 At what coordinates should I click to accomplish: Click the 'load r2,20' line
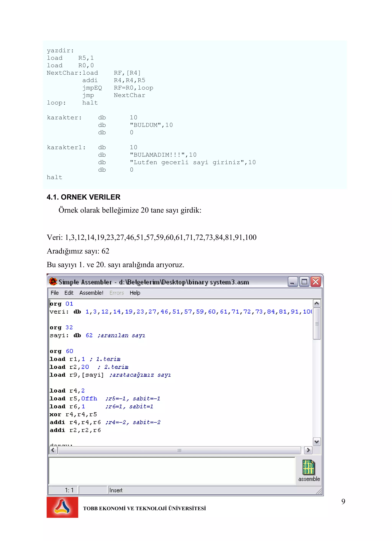click(x=89, y=367)
